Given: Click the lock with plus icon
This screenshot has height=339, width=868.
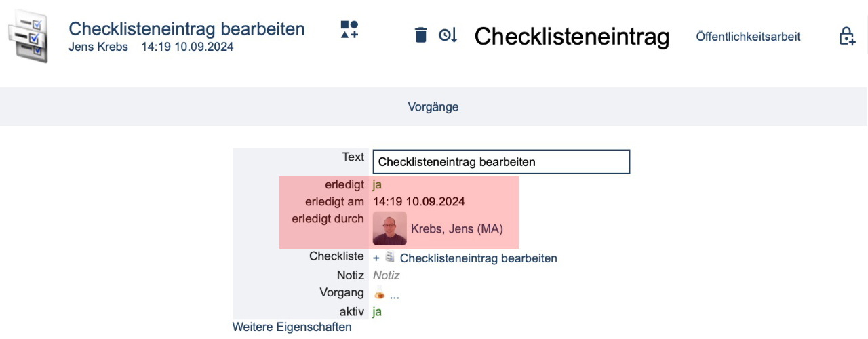Looking at the screenshot, I should (847, 36).
